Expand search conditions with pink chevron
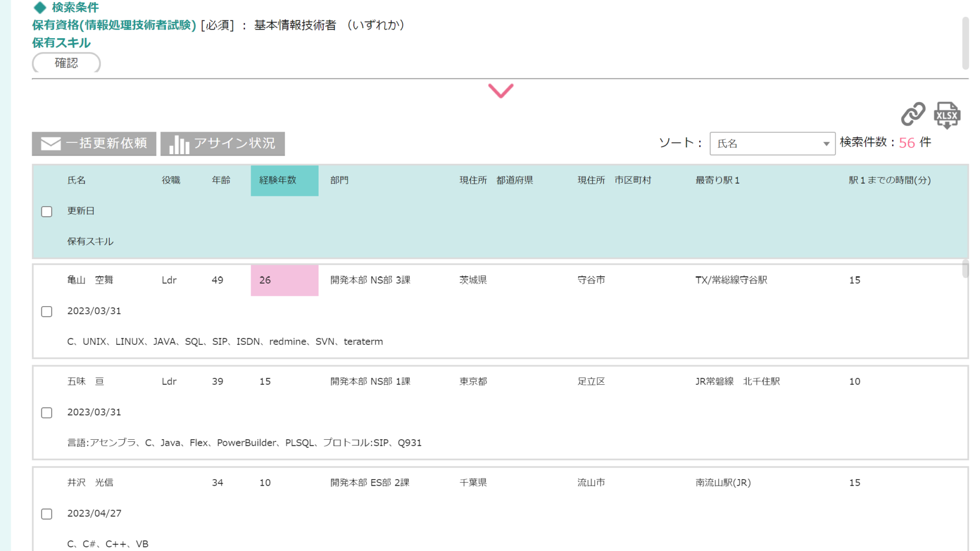 coord(500,91)
